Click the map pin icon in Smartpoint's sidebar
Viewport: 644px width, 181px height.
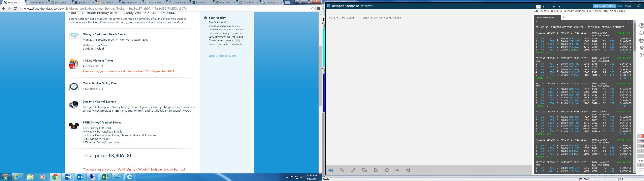[x=642, y=48]
